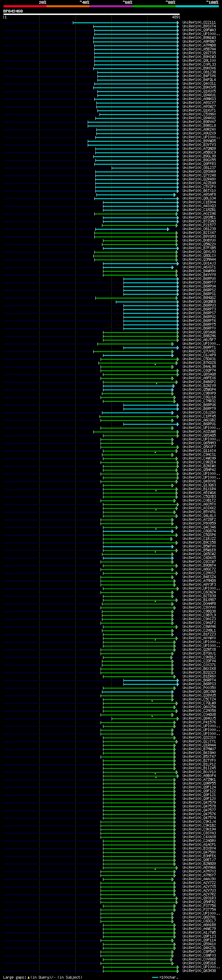Select hit label UniRef100_B3VTV3
222x980 pixels.
click(199, 145)
